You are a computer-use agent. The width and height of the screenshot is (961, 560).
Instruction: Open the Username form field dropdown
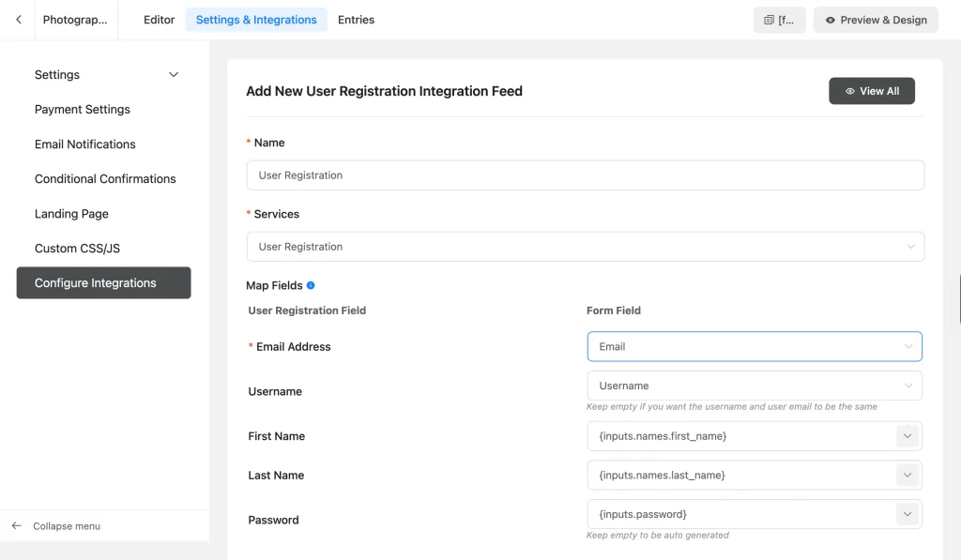755,386
